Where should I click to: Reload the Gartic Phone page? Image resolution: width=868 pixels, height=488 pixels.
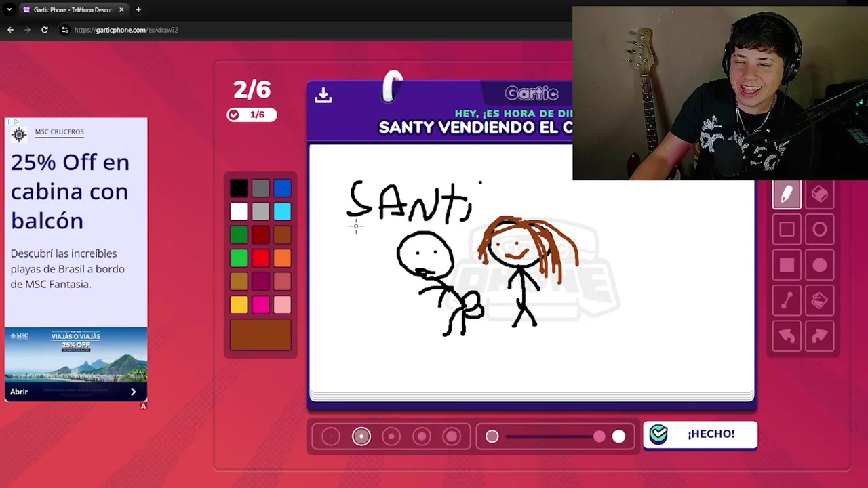pos(45,30)
